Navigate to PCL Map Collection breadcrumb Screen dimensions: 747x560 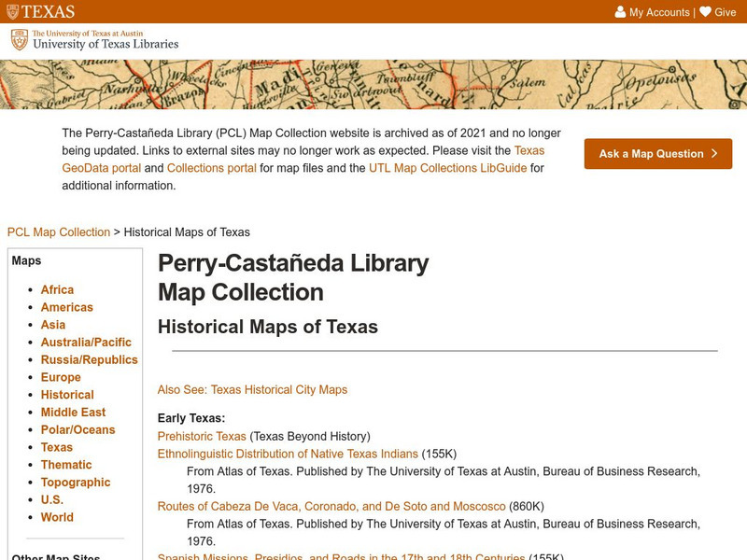57,231
